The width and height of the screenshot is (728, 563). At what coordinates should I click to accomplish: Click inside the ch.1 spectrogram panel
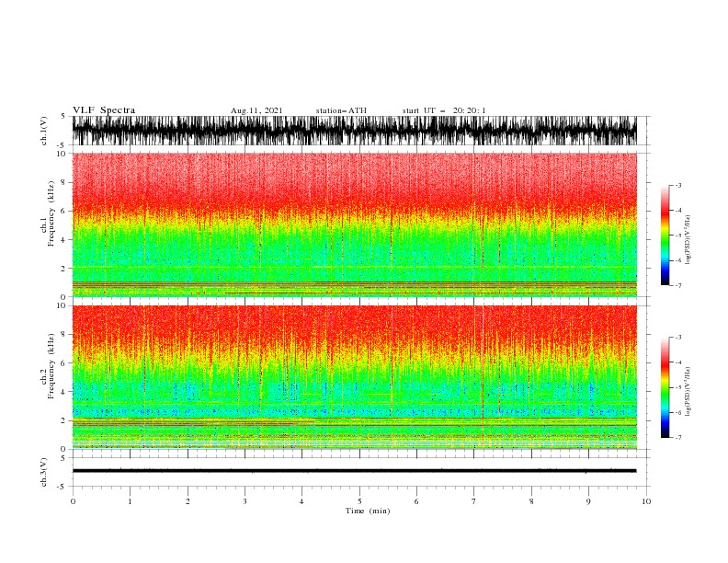tap(354, 224)
